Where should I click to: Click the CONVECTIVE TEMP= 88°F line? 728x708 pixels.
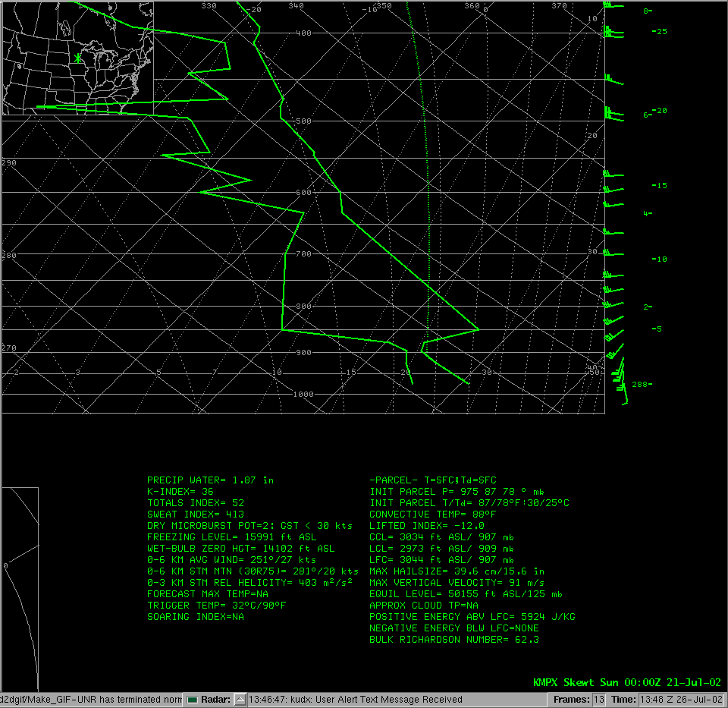pos(433,514)
